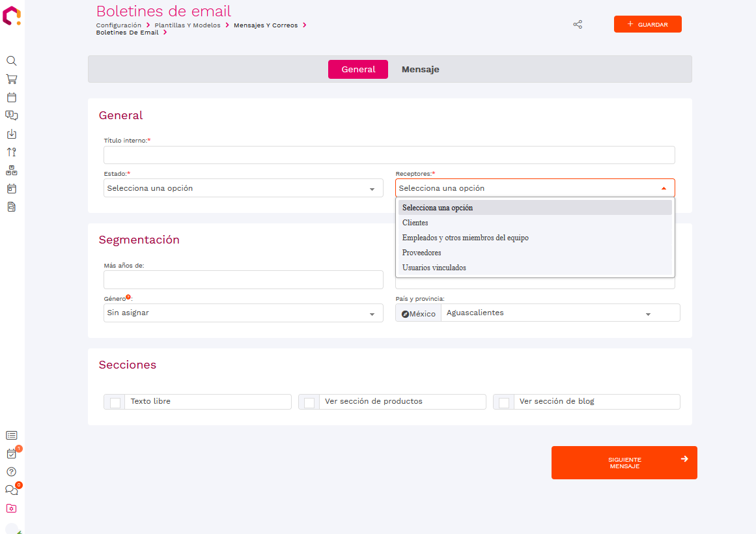Click the Título interno input field

[389, 155]
